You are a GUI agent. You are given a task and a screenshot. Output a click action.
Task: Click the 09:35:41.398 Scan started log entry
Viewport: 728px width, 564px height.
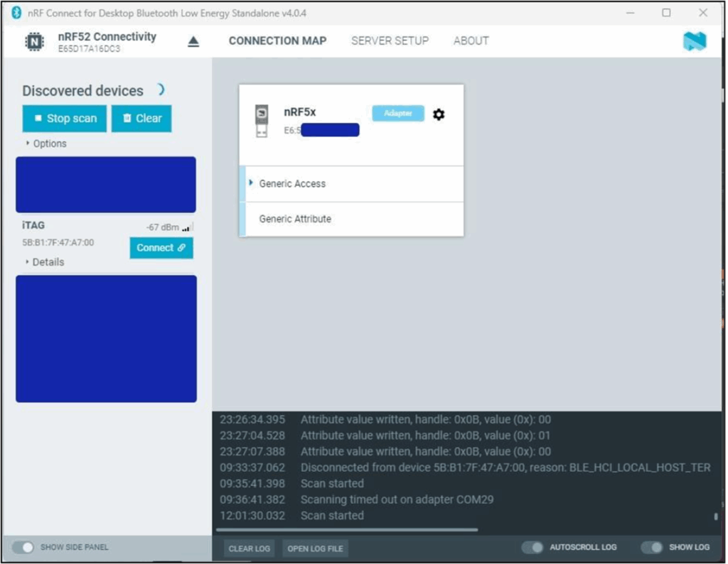292,483
